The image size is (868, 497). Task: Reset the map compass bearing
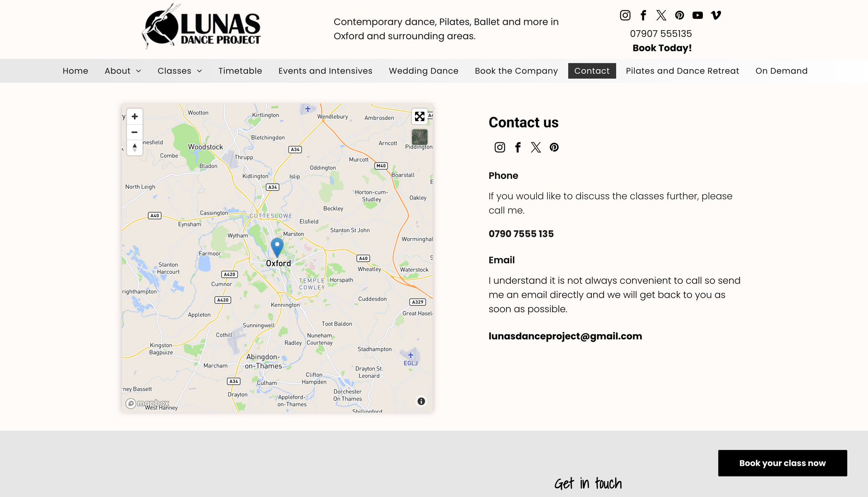(x=135, y=148)
